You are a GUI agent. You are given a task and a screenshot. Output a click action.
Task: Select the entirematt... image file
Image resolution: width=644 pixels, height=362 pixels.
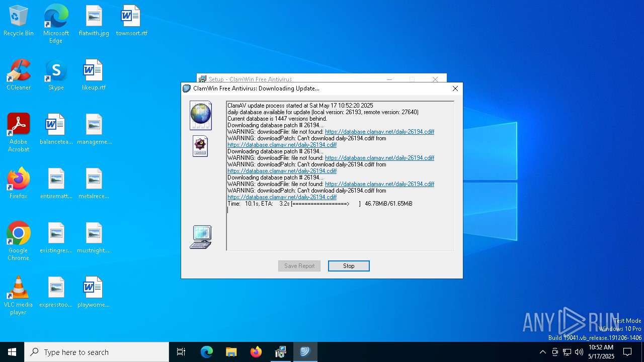click(56, 183)
